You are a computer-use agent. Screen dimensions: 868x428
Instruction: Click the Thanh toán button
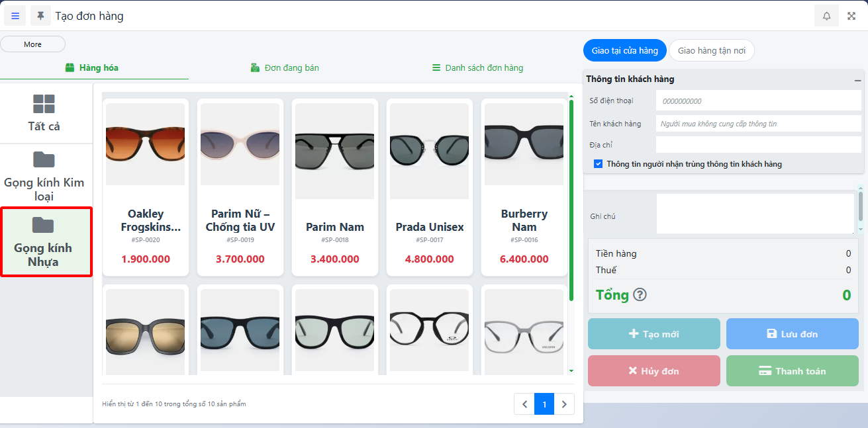pyautogui.click(x=792, y=371)
